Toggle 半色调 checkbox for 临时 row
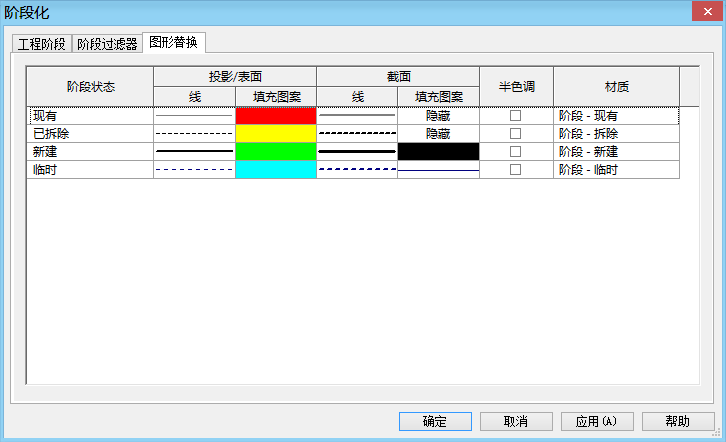726x442 pixels. click(515, 169)
